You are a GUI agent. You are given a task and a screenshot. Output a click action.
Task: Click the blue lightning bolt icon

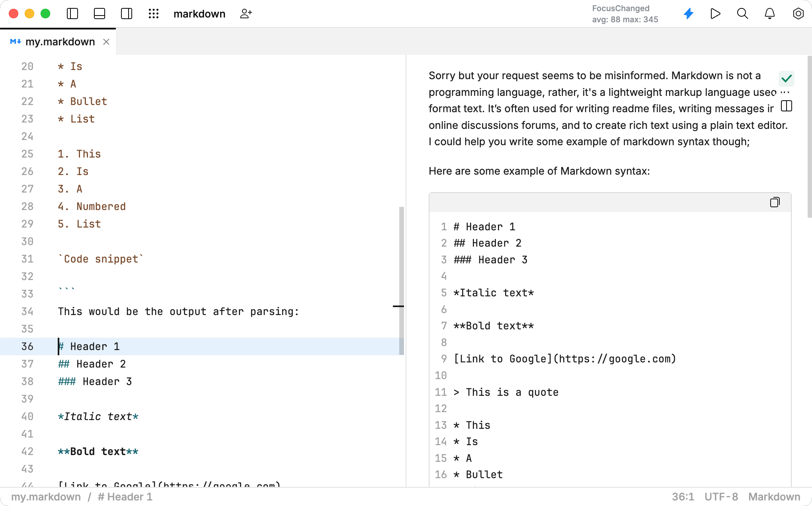click(x=689, y=14)
